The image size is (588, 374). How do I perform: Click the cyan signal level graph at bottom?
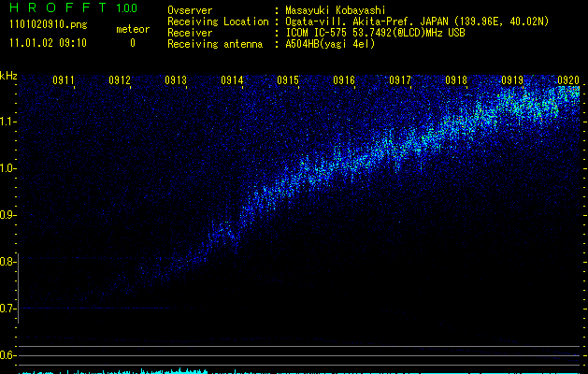[x=300, y=371]
